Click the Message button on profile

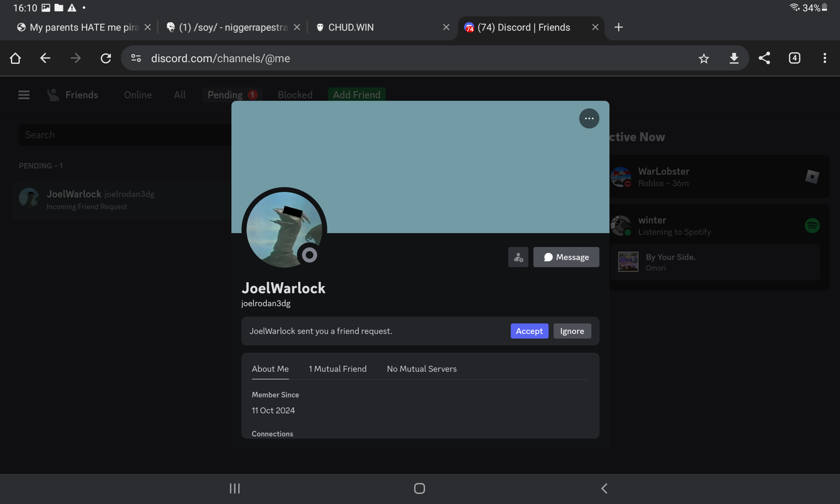[566, 257]
